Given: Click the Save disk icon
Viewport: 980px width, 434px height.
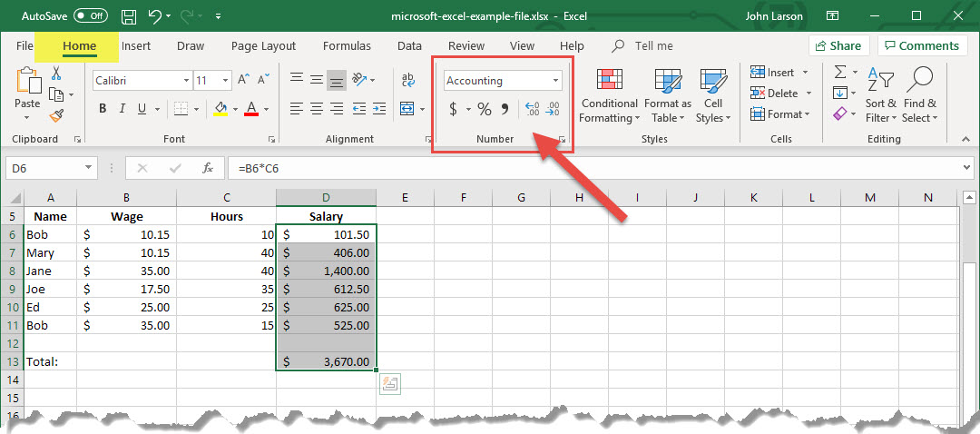Looking at the screenshot, I should [x=129, y=16].
